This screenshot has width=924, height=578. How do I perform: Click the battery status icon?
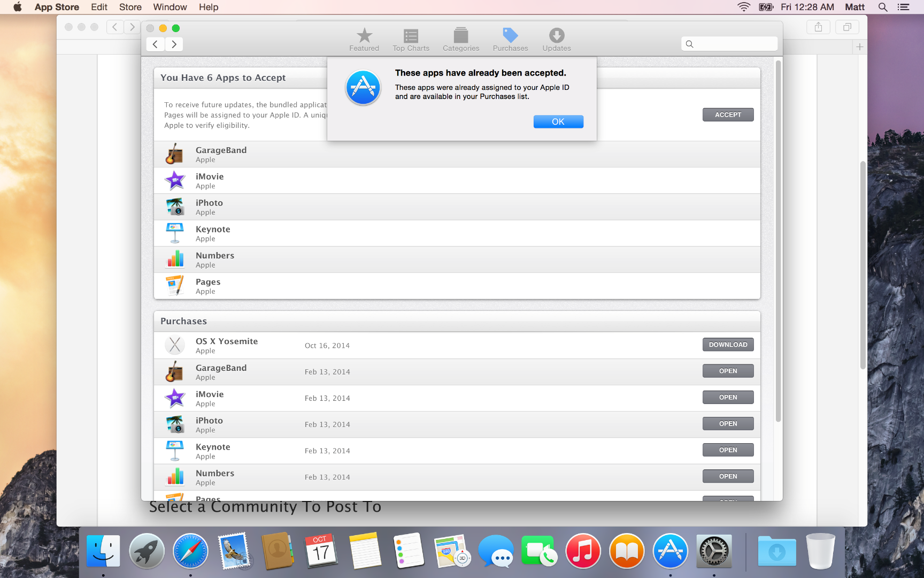coord(766,7)
